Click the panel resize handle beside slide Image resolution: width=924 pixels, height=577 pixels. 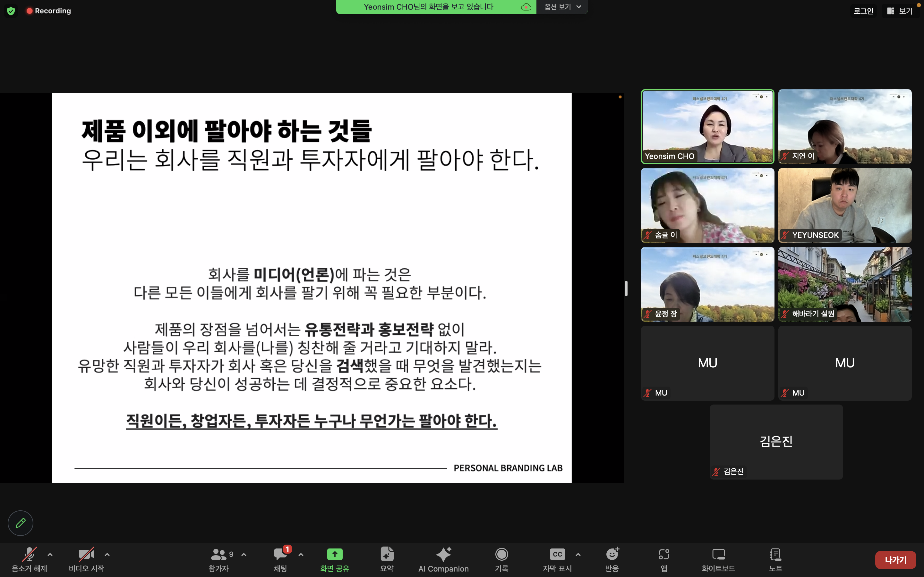pyautogui.click(x=626, y=288)
